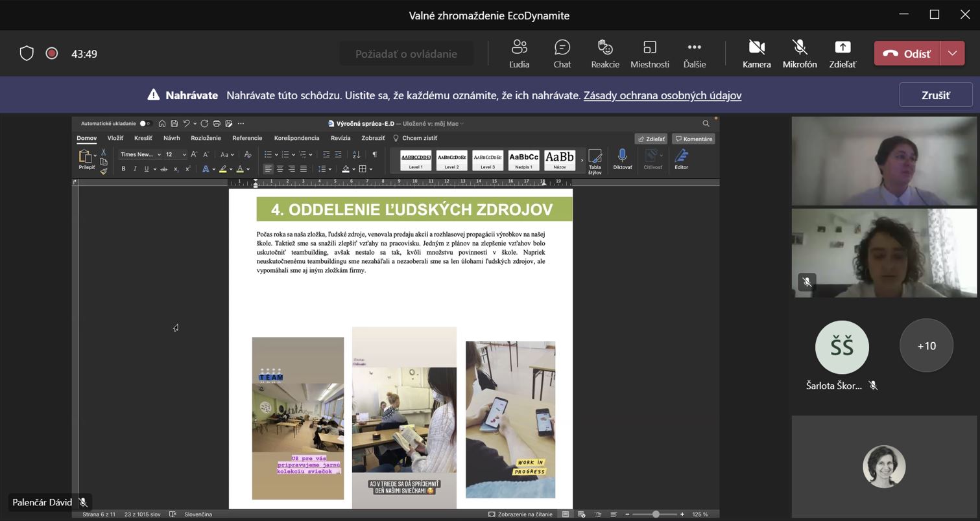Click the Increase font size icon
The width and height of the screenshot is (980, 521).
[194, 154]
